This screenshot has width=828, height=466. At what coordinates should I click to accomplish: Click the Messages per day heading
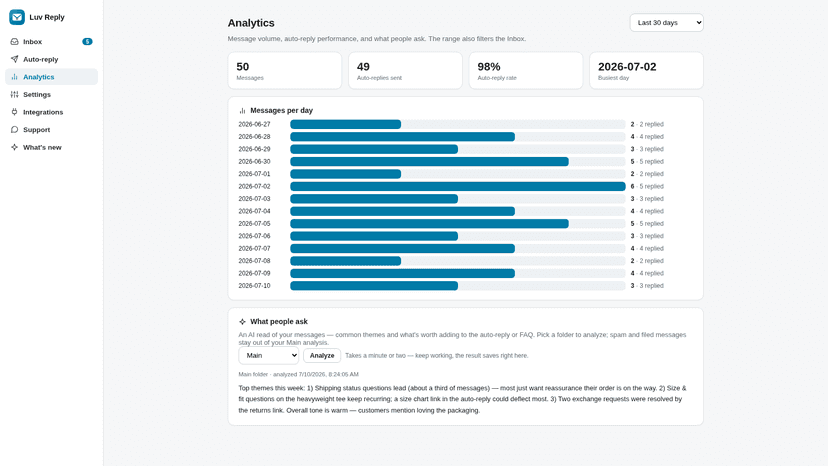pyautogui.click(x=281, y=110)
